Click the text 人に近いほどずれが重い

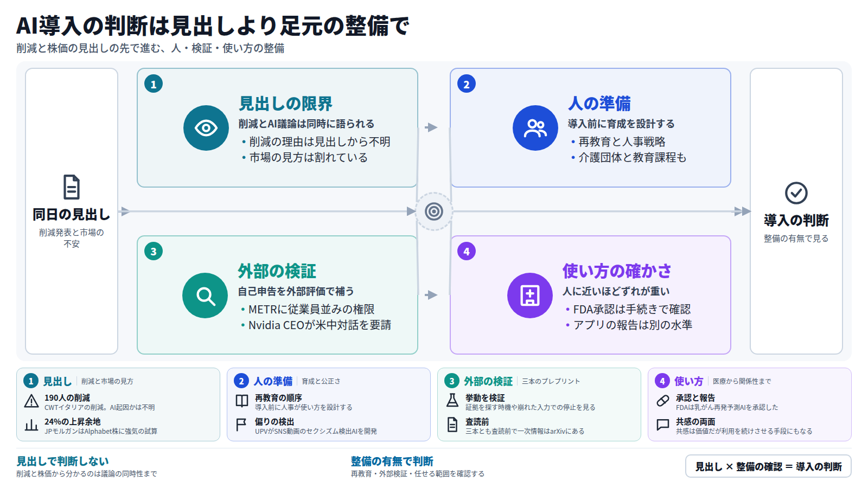pyautogui.click(x=616, y=292)
